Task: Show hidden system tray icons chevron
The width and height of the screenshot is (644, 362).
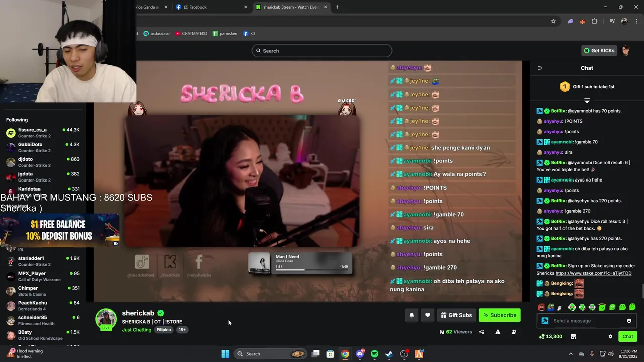Action: point(570,354)
